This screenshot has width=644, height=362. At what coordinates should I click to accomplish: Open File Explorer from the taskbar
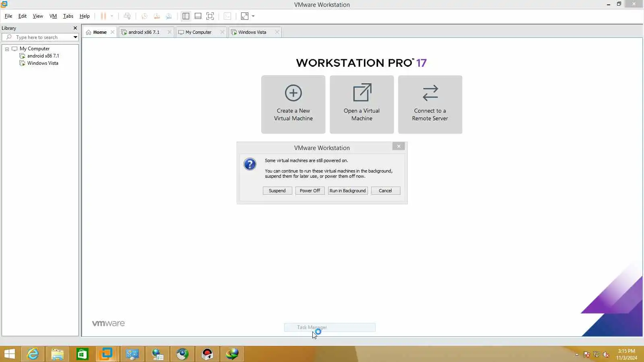[x=57, y=354]
